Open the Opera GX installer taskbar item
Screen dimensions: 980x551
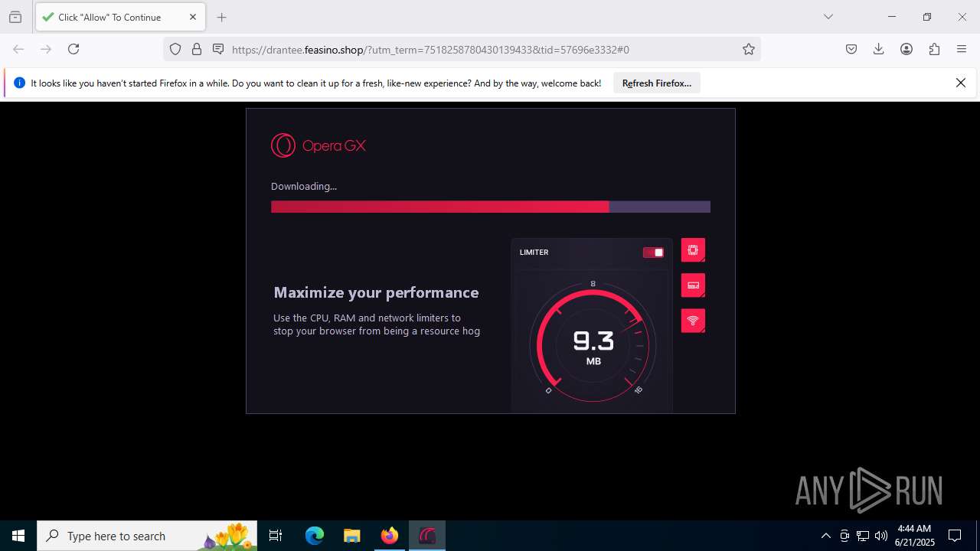[x=427, y=536]
